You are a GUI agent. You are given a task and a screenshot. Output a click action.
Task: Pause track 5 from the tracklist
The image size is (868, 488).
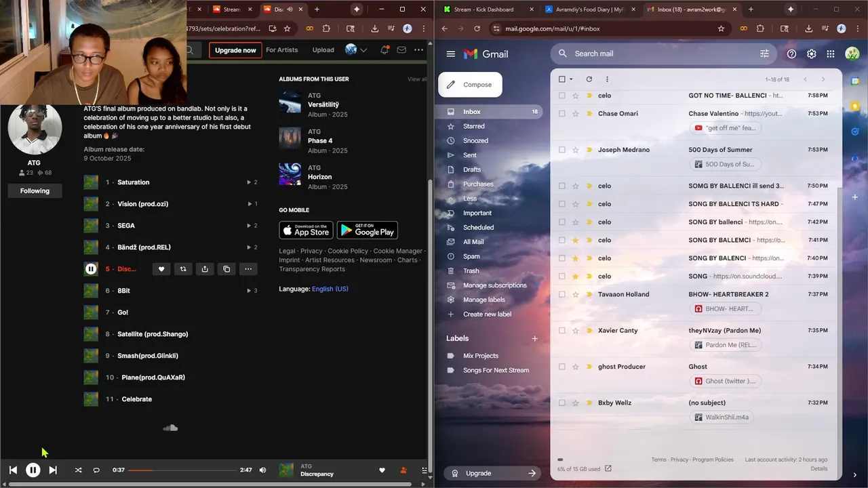(x=91, y=269)
